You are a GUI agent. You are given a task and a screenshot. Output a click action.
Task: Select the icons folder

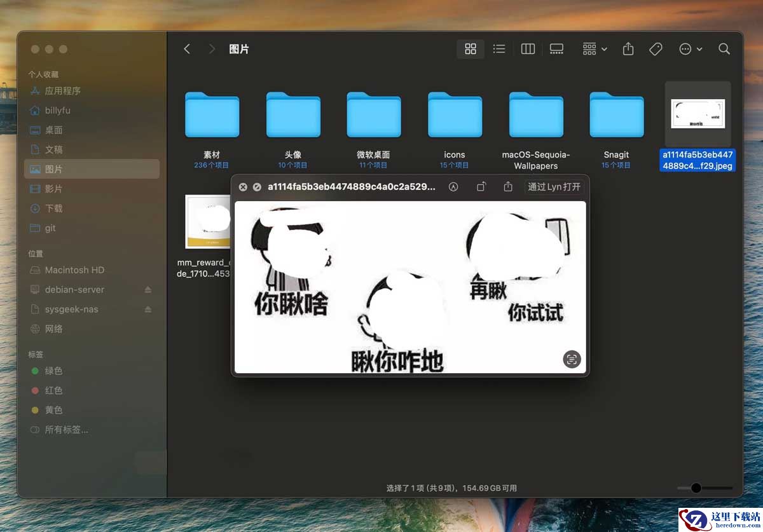point(455,115)
